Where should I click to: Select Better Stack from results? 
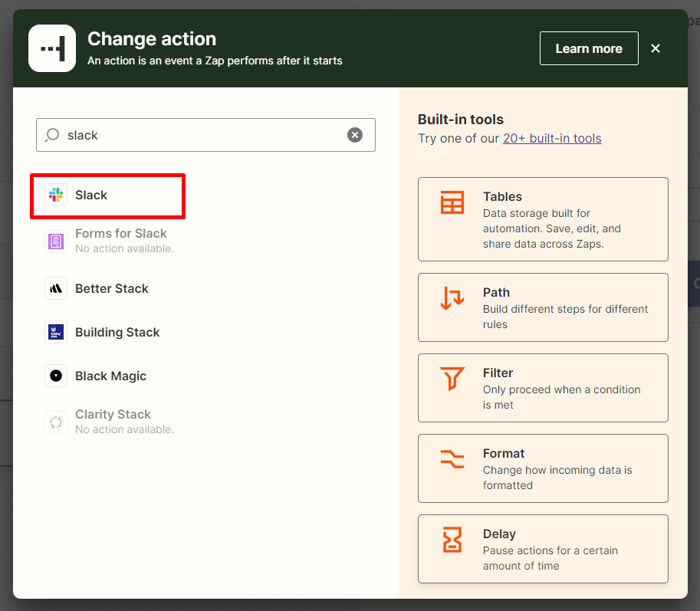point(112,288)
